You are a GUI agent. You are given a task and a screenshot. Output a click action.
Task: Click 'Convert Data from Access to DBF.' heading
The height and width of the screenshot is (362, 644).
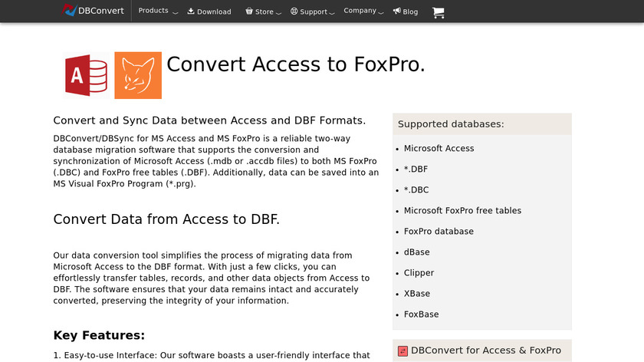tap(166, 219)
